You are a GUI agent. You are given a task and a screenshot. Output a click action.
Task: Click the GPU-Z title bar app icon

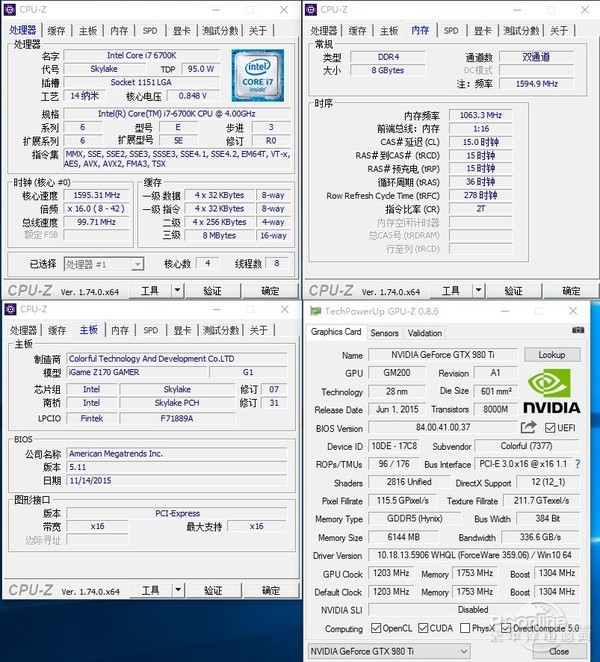315,311
